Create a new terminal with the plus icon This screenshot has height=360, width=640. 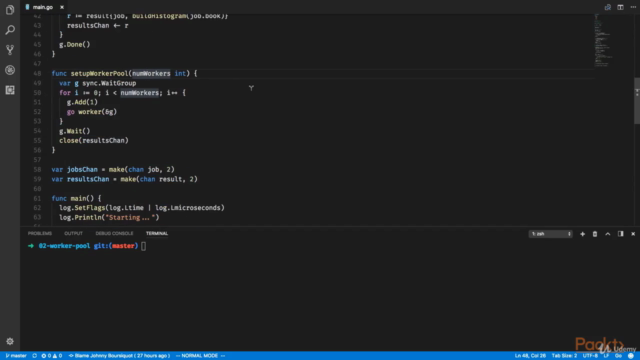[x=582, y=234]
